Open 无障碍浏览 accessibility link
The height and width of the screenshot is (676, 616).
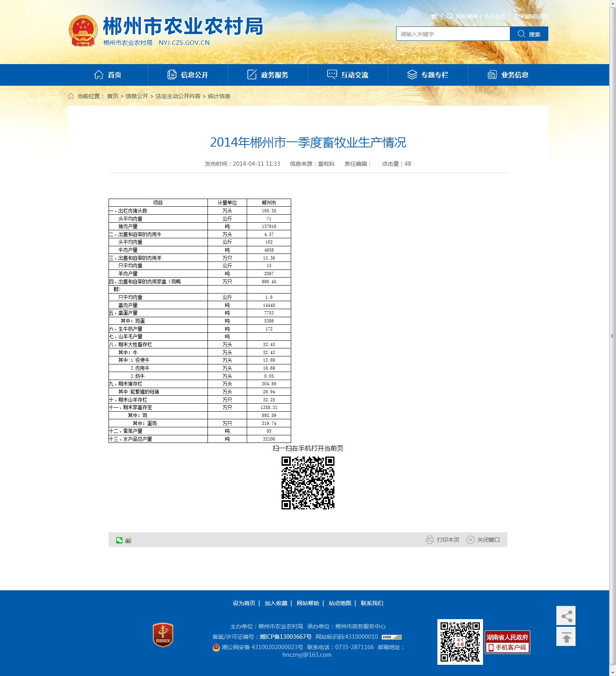[x=534, y=16]
